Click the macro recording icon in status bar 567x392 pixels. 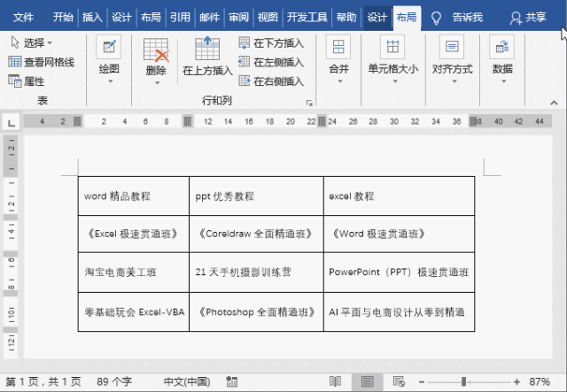(231, 381)
